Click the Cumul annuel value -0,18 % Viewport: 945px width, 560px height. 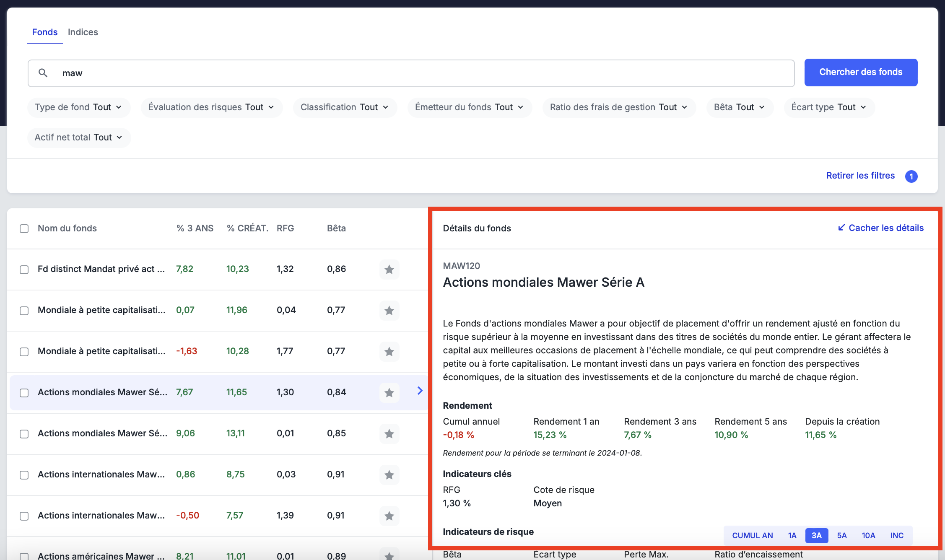click(458, 435)
